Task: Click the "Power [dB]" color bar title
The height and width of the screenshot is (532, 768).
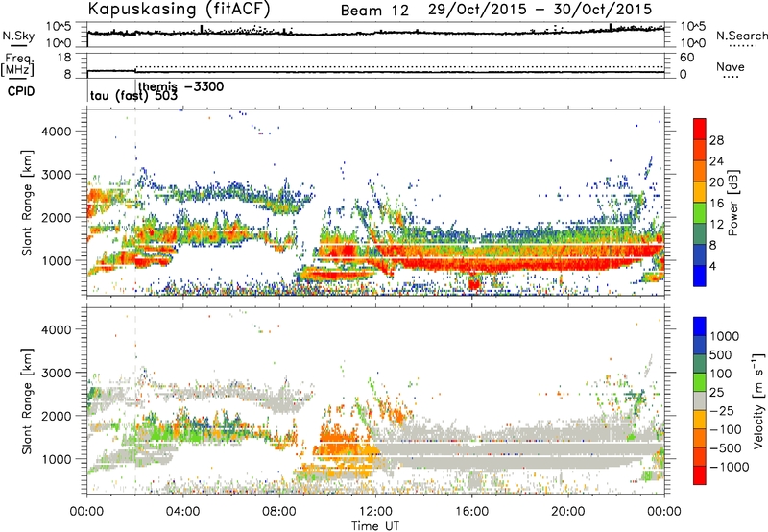Action: click(x=733, y=203)
